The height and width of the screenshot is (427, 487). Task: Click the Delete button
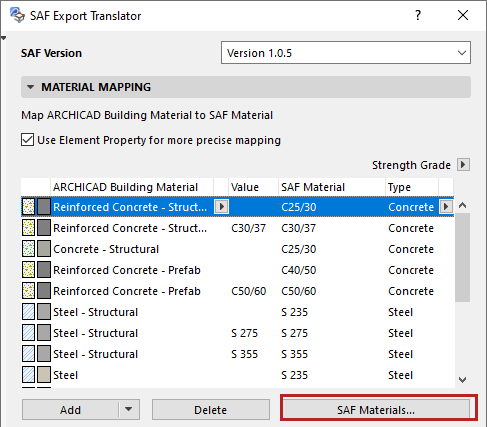tap(211, 410)
